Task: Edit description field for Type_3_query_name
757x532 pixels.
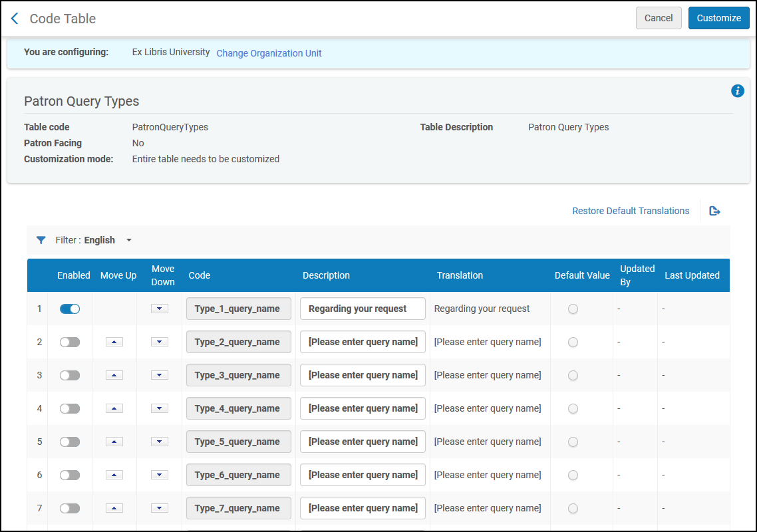Action: pos(363,375)
